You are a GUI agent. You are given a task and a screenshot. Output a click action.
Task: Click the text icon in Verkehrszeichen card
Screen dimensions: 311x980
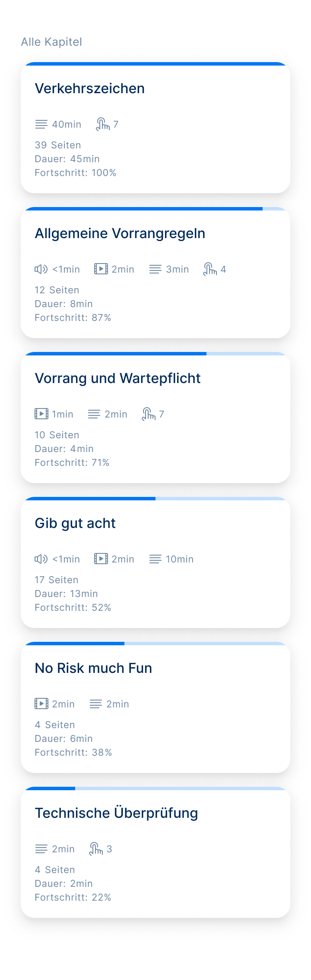(41, 125)
